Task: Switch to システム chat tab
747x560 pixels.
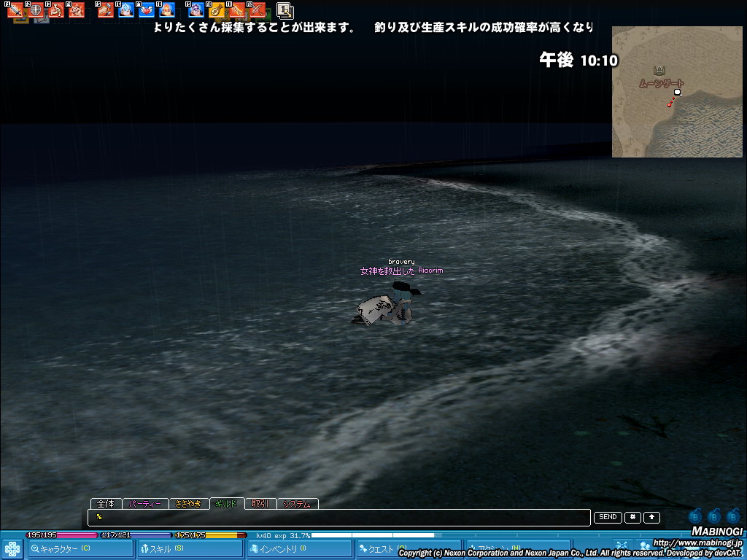Action: click(297, 504)
